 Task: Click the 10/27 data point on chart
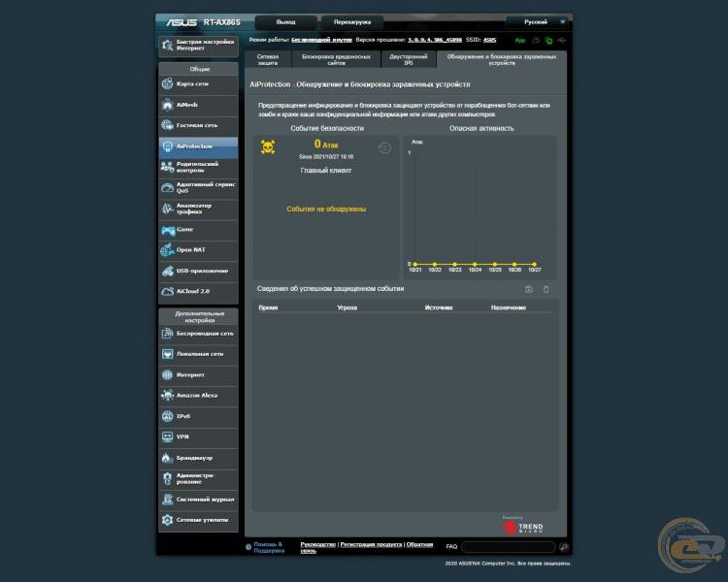coord(535,264)
